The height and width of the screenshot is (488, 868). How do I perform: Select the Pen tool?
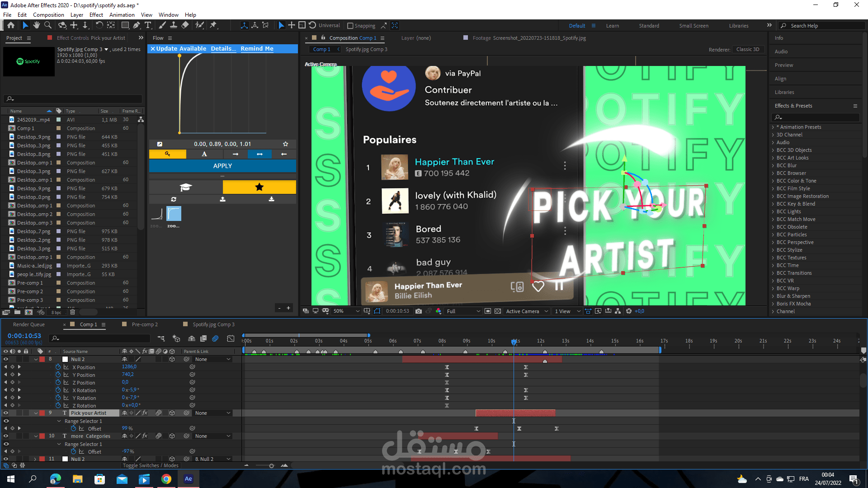coord(137,25)
